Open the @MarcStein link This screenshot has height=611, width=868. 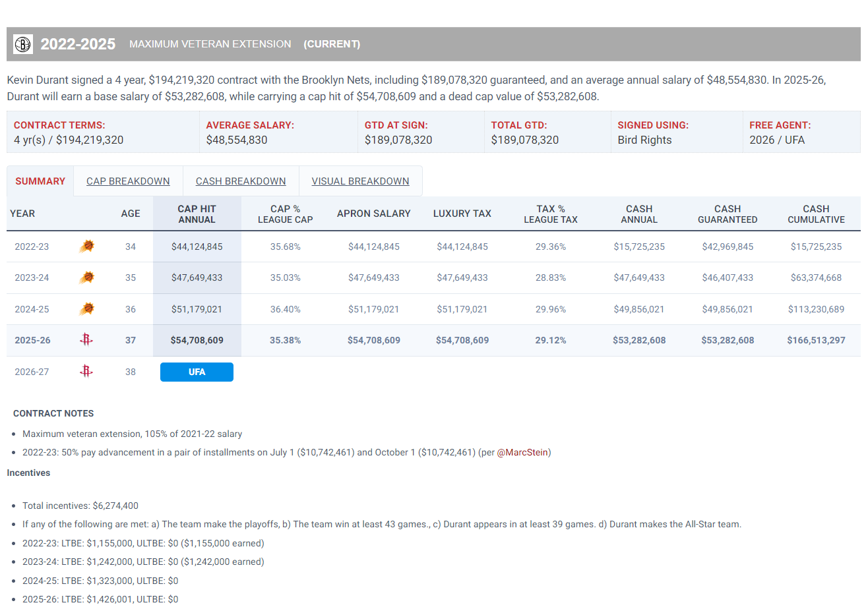(522, 452)
